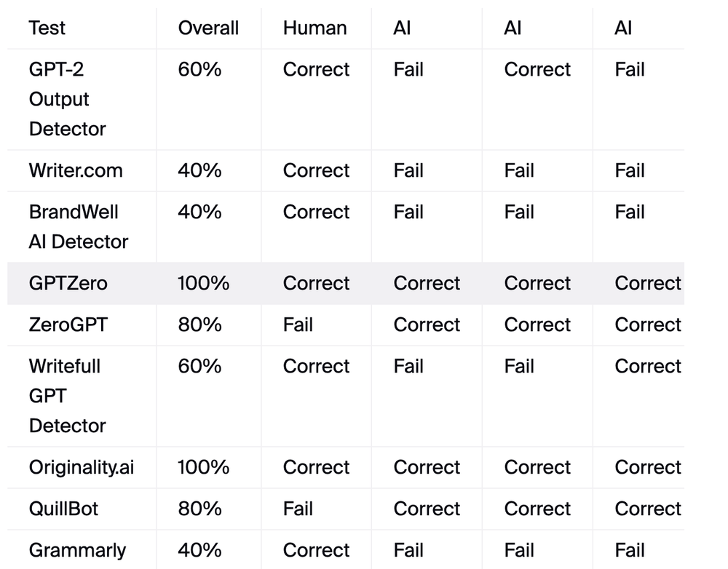Click the 100% score for GPTZero
Image resolution: width=728 pixels, height=569 pixels.
point(203,283)
